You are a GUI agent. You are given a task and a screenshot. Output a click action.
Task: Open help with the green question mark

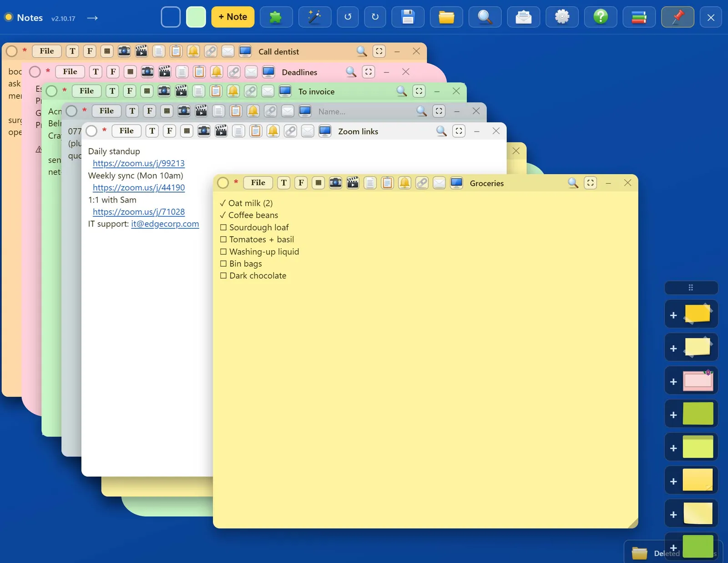pos(601,17)
